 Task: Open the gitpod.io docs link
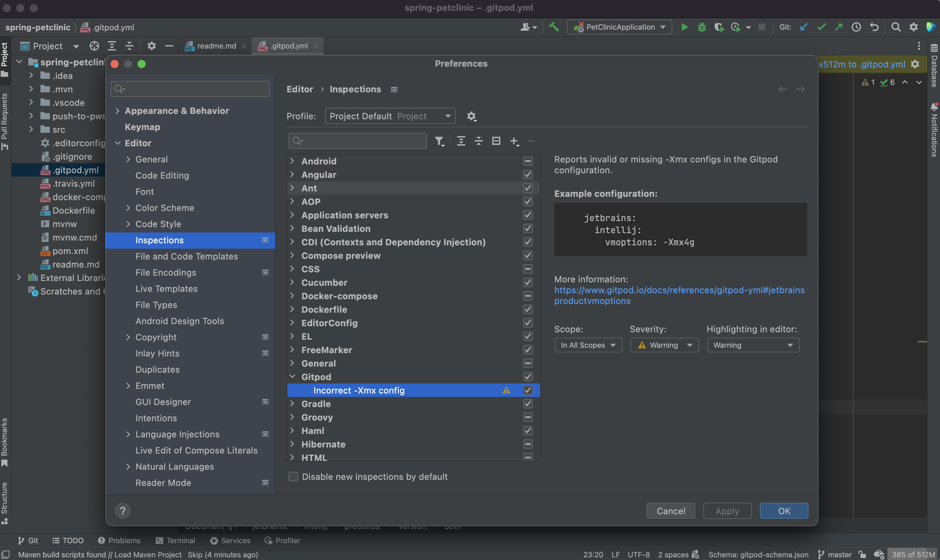coord(679,295)
